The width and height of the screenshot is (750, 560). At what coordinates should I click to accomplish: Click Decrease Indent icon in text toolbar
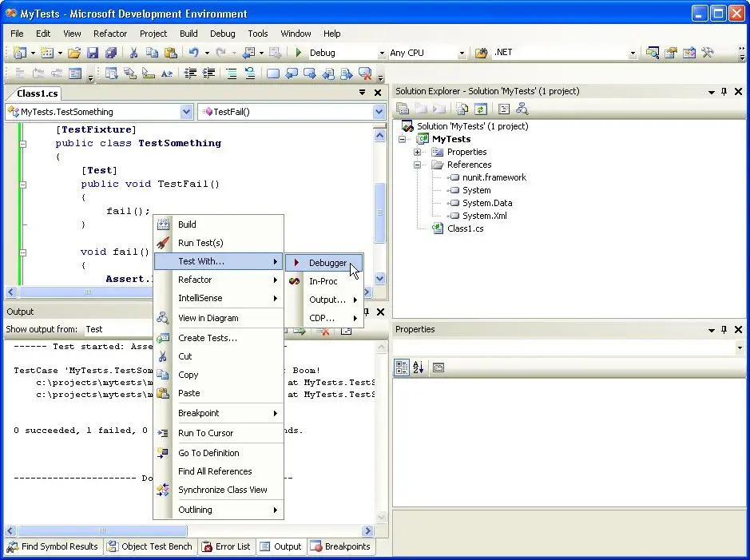pyautogui.click(x=190, y=73)
